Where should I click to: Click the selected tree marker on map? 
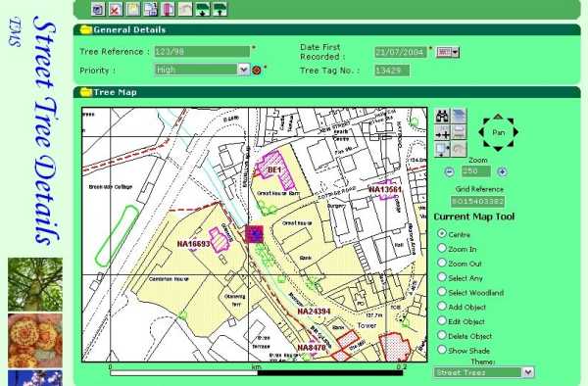pyautogui.click(x=254, y=234)
